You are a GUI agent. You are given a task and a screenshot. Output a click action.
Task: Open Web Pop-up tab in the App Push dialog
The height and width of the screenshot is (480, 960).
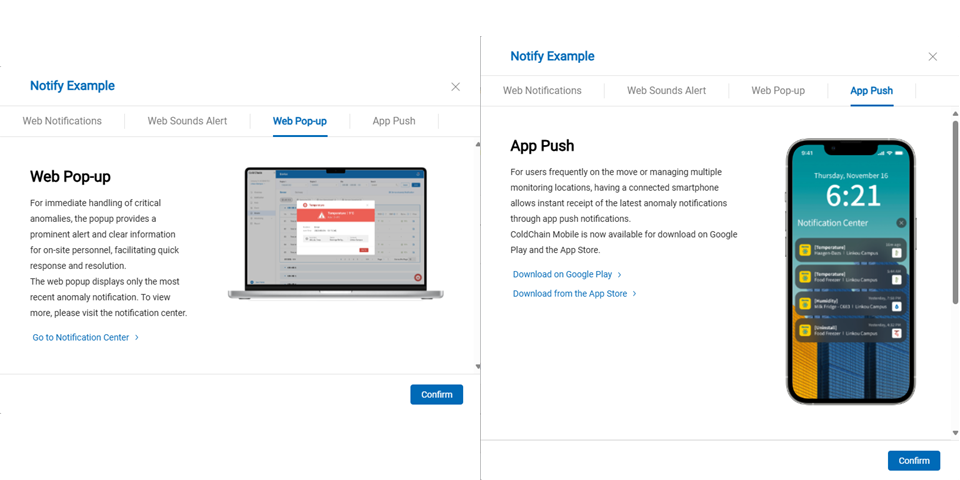click(778, 91)
